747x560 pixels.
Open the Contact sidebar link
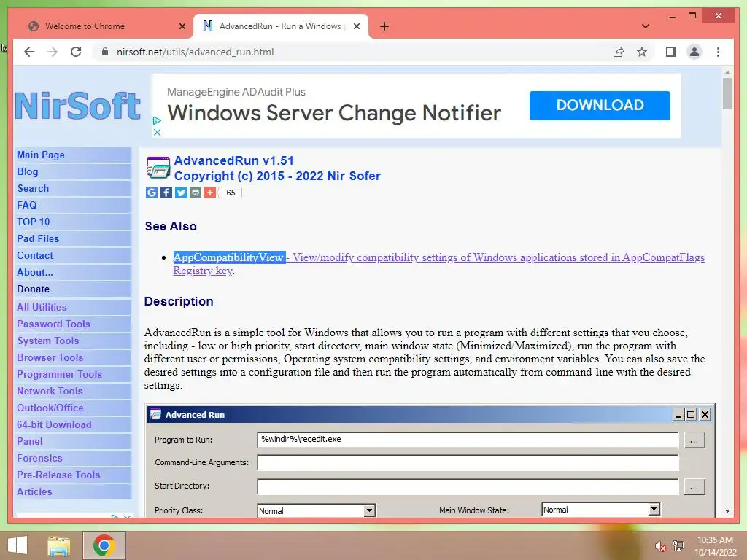coord(35,255)
